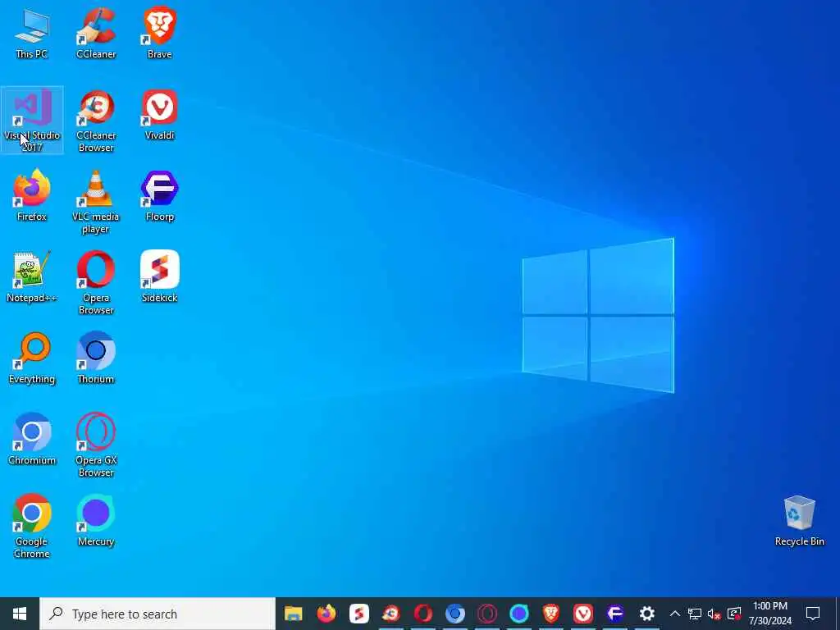Select the Sidekick desktop shortcut
This screenshot has height=630, width=840.
pyautogui.click(x=160, y=277)
